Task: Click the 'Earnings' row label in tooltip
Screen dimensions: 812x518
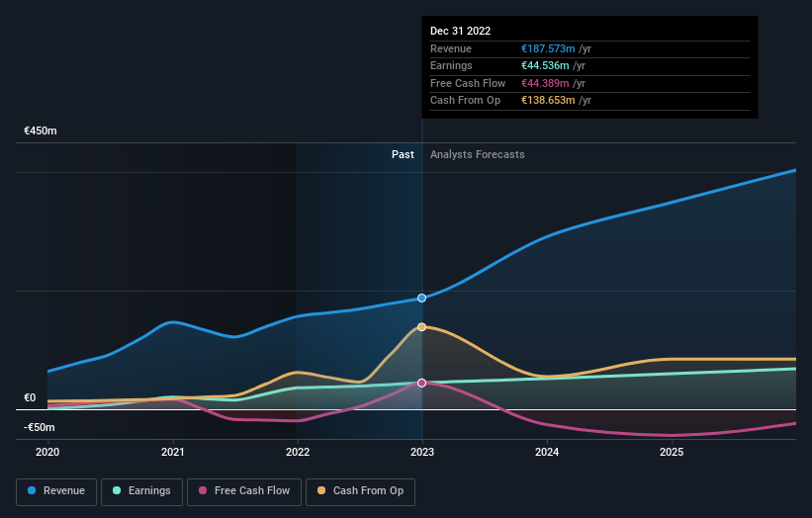Action: coord(452,65)
